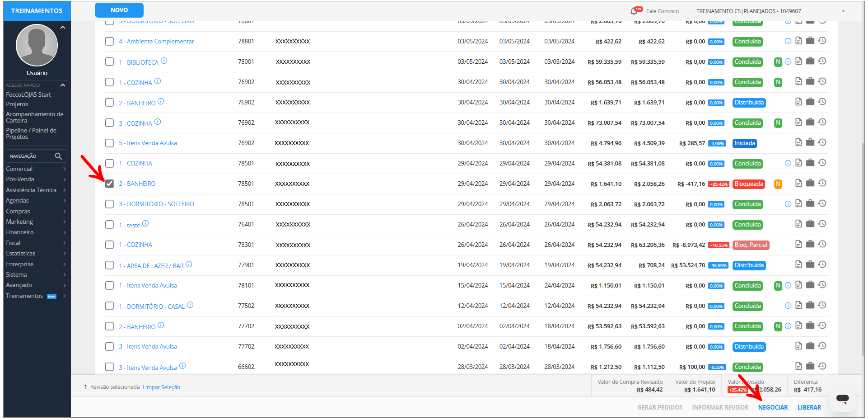The image size is (868, 420).
Task: Tick the 1 - teste row checkbox
Action: coord(109,224)
